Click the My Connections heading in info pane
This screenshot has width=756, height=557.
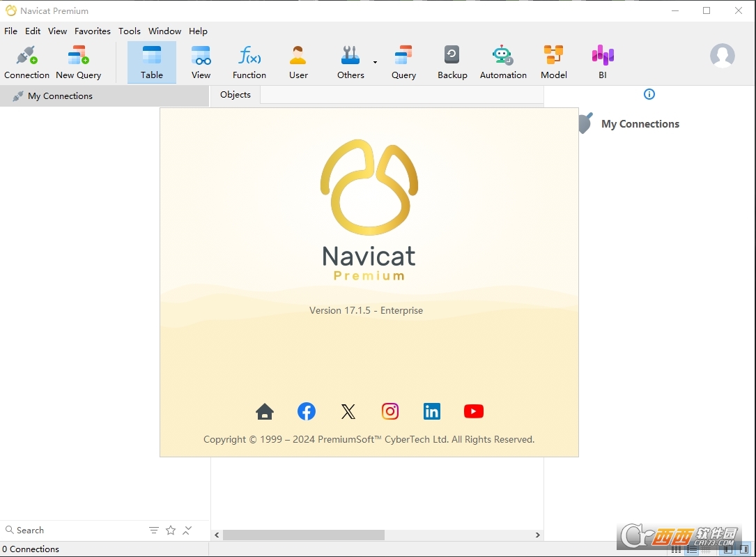click(x=640, y=124)
